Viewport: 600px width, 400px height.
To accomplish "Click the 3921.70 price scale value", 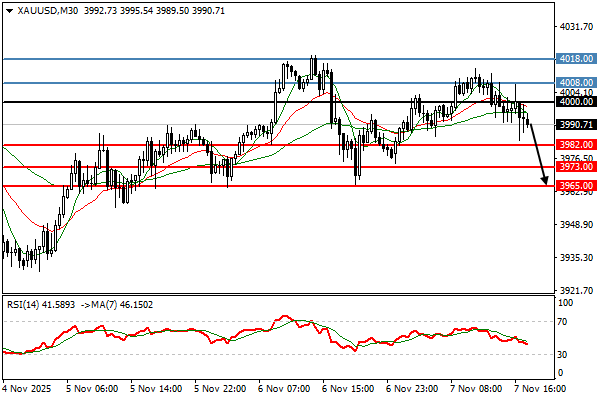I will pyautogui.click(x=575, y=291).
